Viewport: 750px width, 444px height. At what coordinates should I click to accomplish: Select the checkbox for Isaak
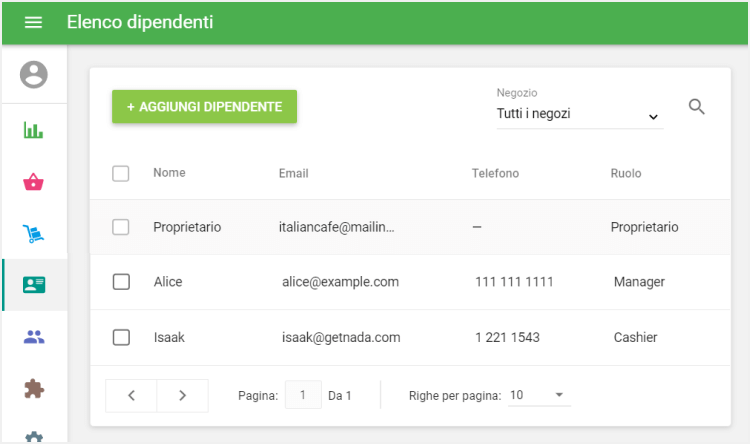(121, 337)
